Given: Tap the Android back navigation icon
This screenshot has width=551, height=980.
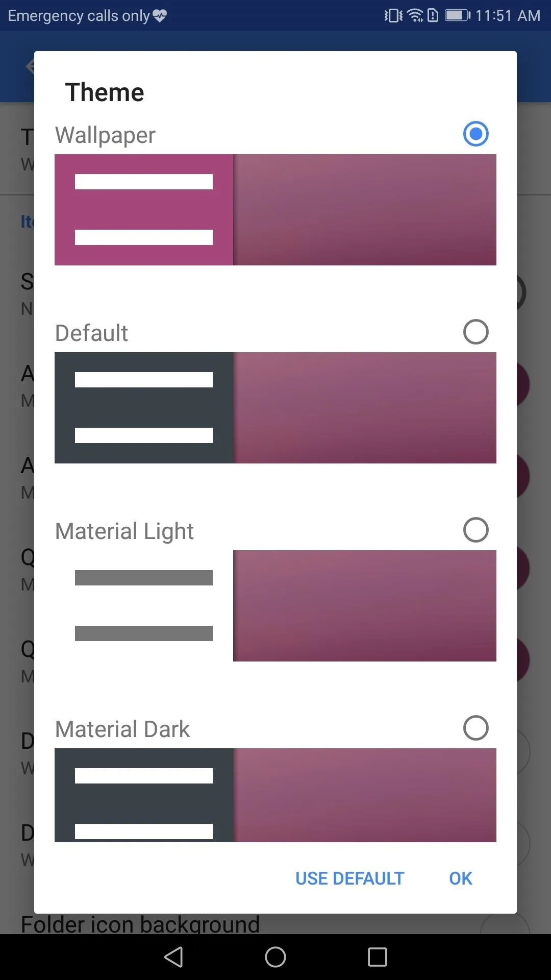Looking at the screenshot, I should 174,957.
